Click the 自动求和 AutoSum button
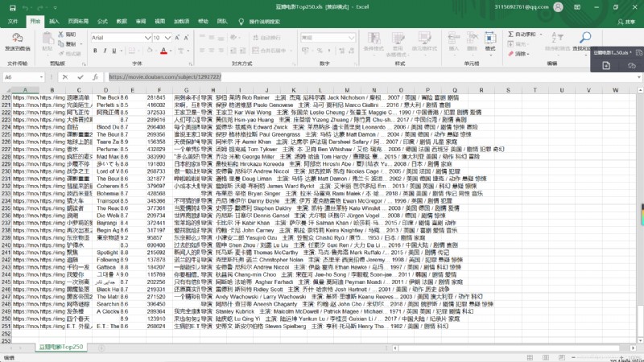The height and width of the screenshot is (362, 644). (522, 34)
